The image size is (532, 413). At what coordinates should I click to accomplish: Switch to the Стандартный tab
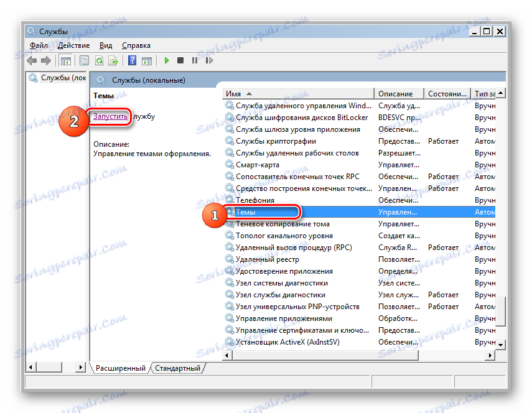(177, 368)
